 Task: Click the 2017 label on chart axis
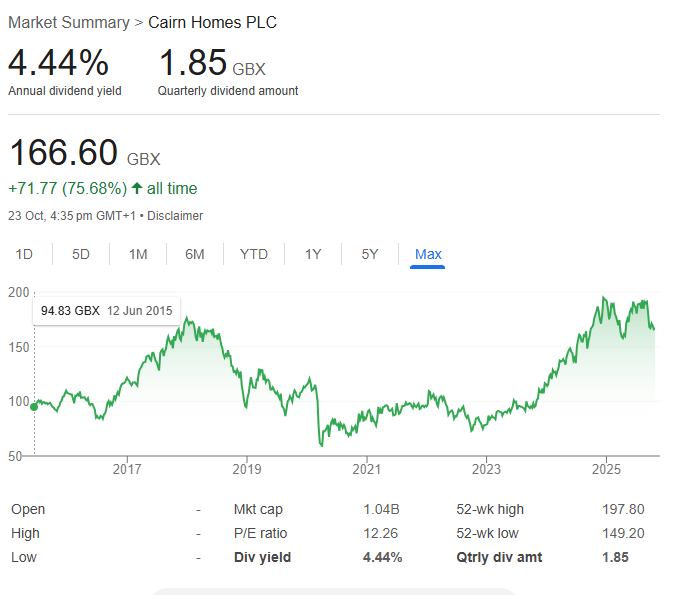[127, 469]
